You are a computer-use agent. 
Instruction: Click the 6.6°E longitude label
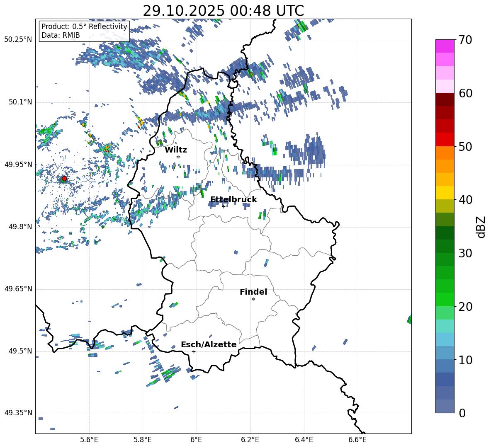(357, 440)
